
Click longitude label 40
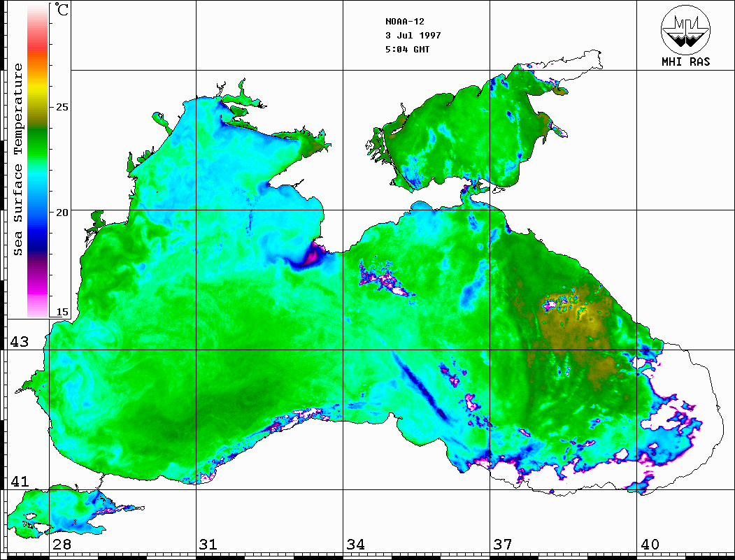pos(650,544)
